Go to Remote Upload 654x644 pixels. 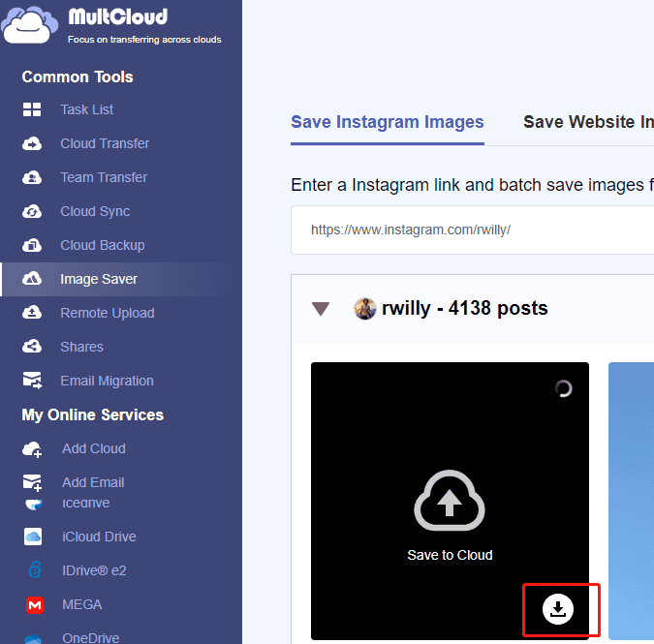click(x=108, y=313)
